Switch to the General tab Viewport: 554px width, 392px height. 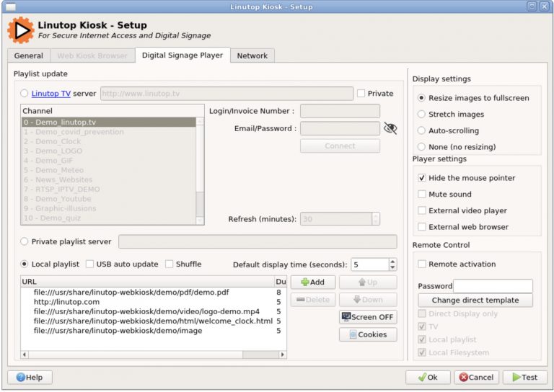tap(29, 55)
